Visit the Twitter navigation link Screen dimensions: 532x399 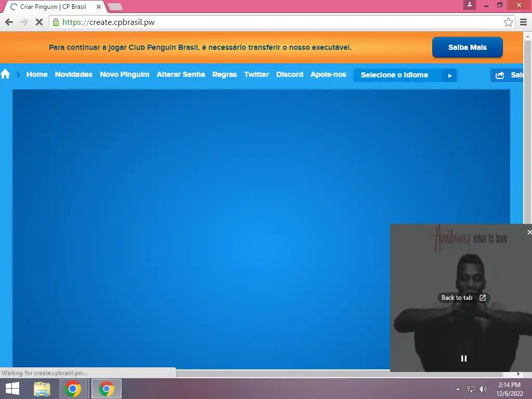tap(257, 74)
